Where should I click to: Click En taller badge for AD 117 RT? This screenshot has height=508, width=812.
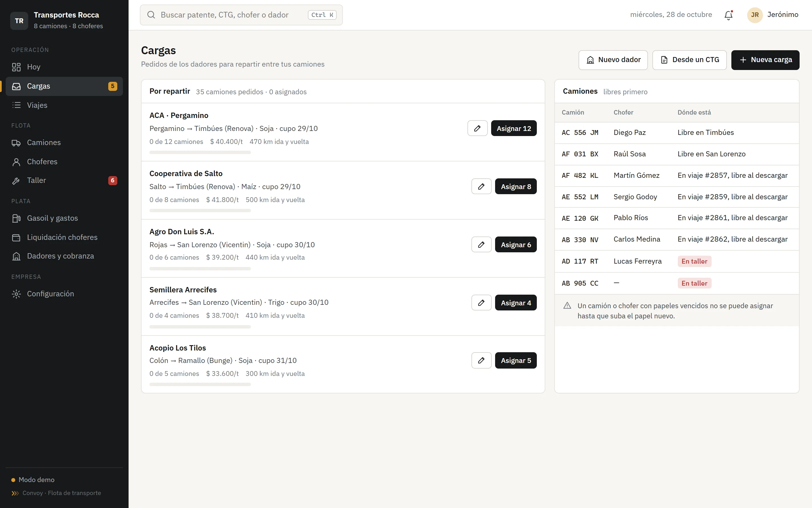[x=694, y=261]
